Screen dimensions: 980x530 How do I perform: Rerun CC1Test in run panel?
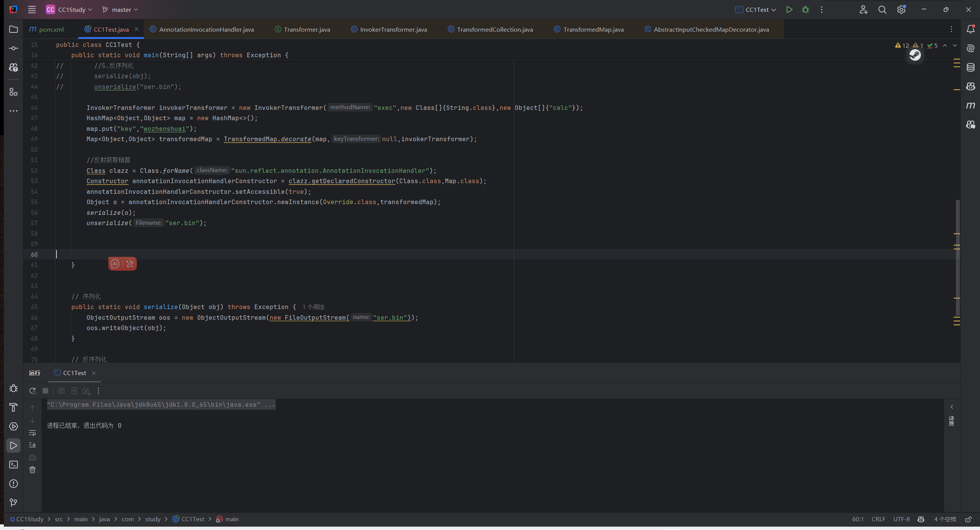(x=33, y=391)
